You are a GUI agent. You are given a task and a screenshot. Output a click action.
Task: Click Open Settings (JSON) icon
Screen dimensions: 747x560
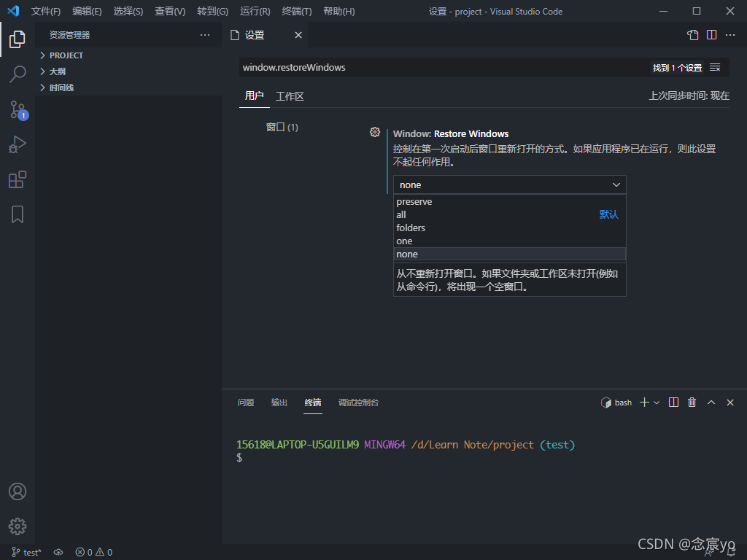pos(693,35)
